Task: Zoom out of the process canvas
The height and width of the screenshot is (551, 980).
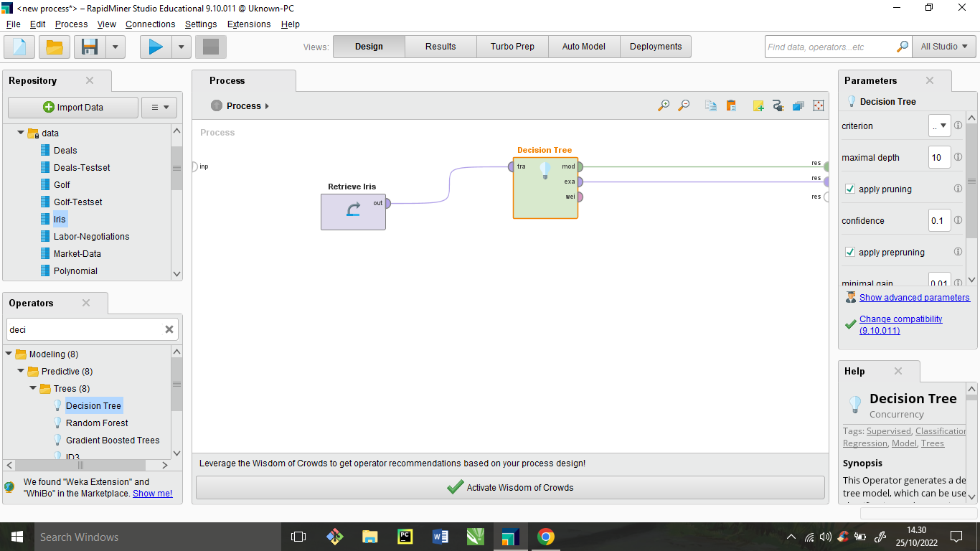Action: [x=683, y=105]
